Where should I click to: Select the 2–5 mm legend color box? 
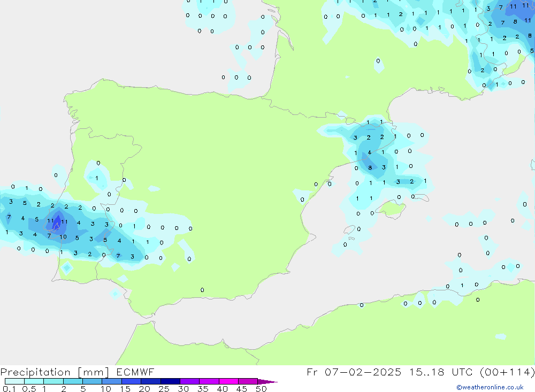(x=73, y=381)
